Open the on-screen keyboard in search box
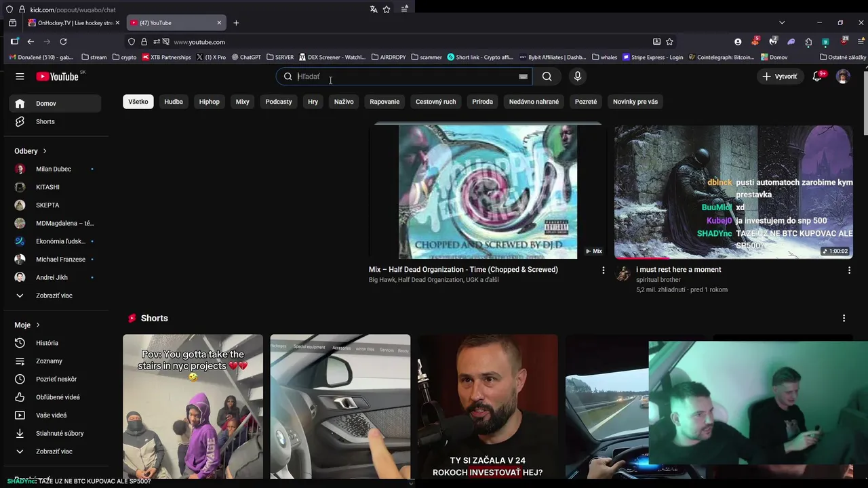The image size is (868, 488). click(x=523, y=77)
